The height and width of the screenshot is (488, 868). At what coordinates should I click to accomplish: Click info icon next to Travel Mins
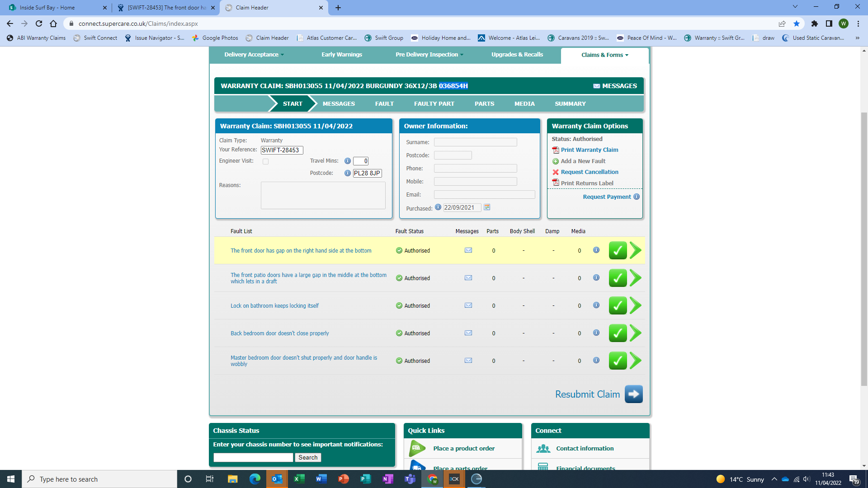coord(347,161)
